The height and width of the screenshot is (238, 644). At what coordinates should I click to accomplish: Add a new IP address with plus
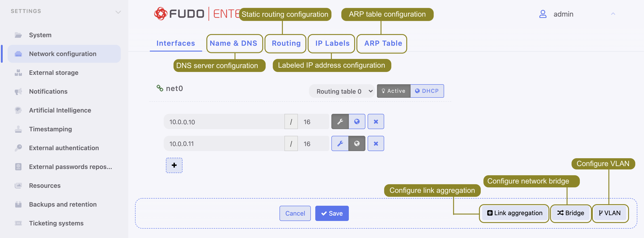[174, 165]
